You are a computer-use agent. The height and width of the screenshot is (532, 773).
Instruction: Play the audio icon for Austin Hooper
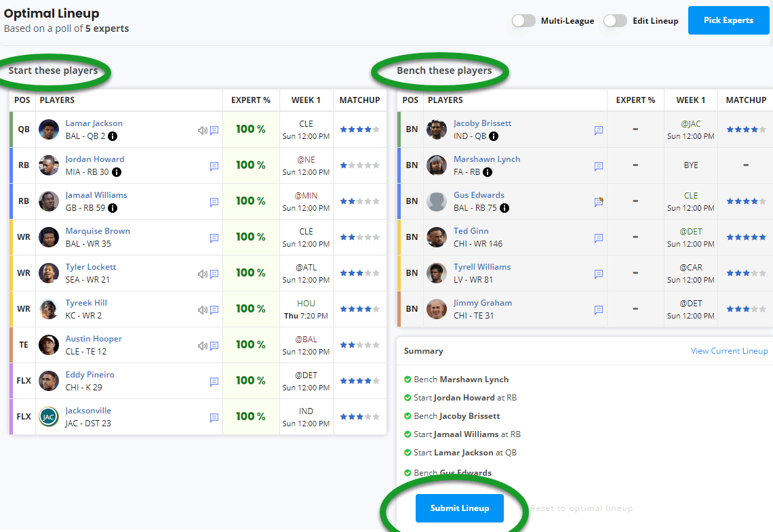[203, 346]
